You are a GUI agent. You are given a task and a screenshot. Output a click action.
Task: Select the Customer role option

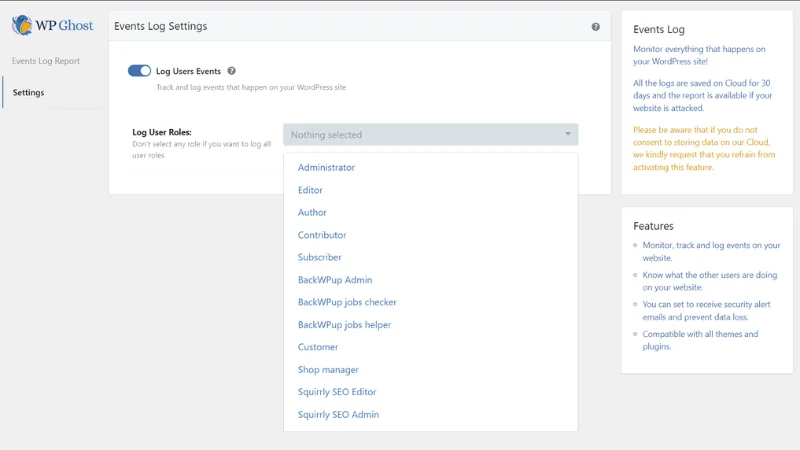tap(318, 347)
